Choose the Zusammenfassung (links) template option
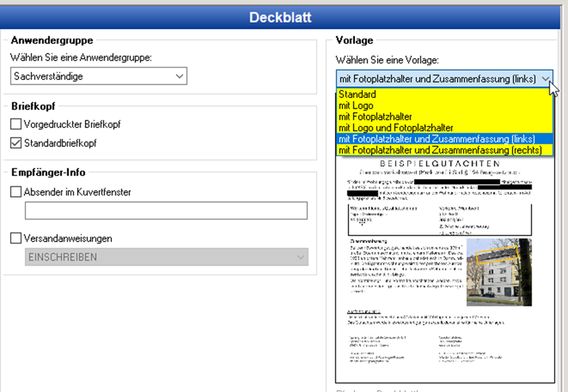 (436, 139)
